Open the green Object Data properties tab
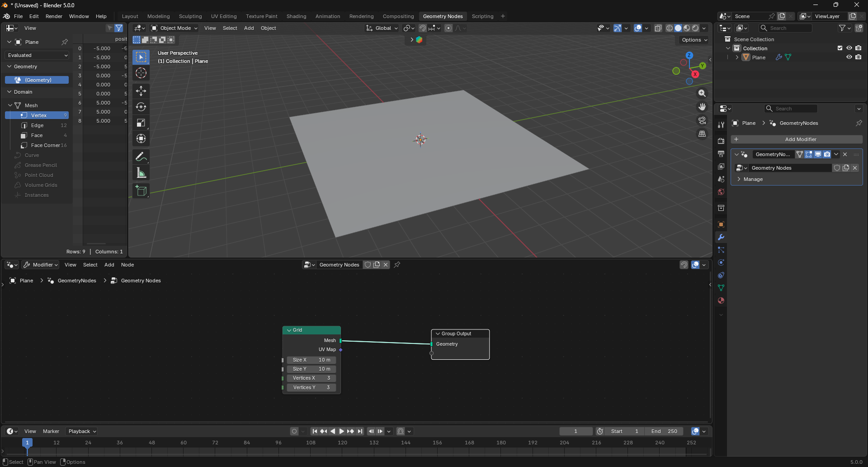Screen dimensions: 868x467 (x=721, y=288)
